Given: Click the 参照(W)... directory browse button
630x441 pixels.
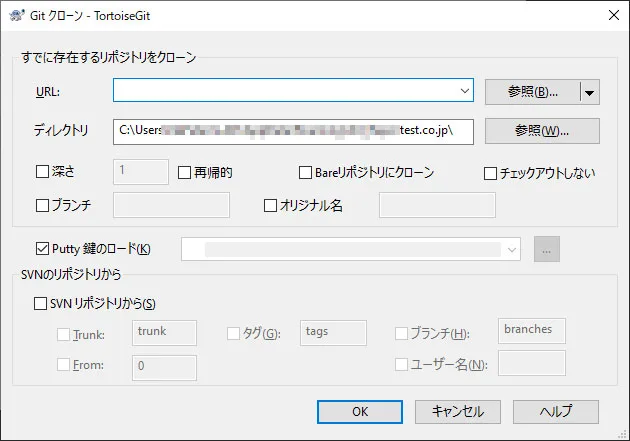Looking at the screenshot, I should 542,131.
